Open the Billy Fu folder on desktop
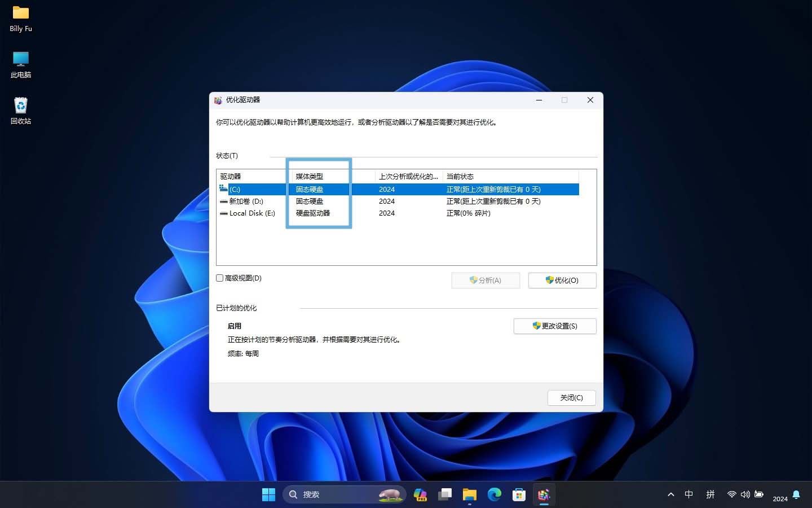 21,19
